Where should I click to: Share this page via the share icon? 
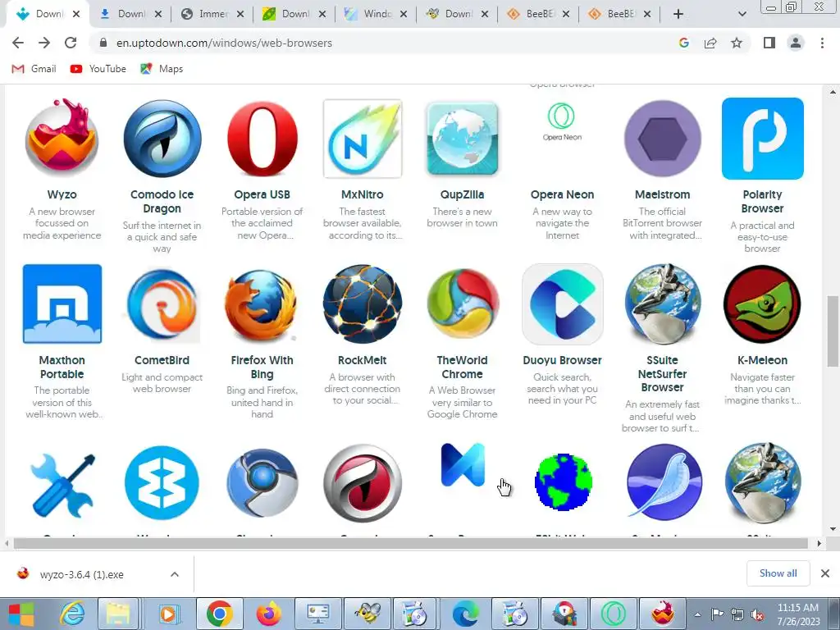(x=710, y=43)
